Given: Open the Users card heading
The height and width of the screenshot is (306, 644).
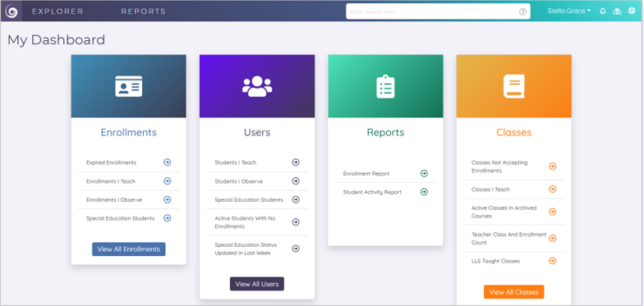Looking at the screenshot, I should (257, 133).
